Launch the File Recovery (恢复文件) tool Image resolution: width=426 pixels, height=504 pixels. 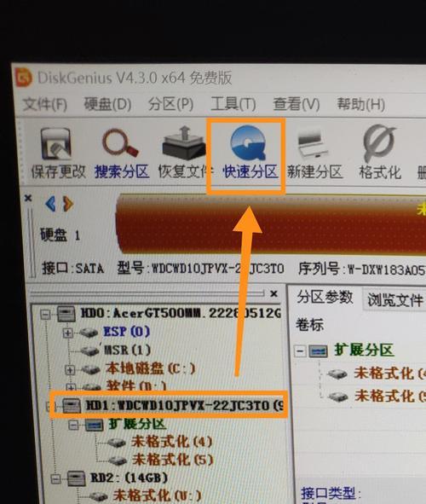click(184, 153)
